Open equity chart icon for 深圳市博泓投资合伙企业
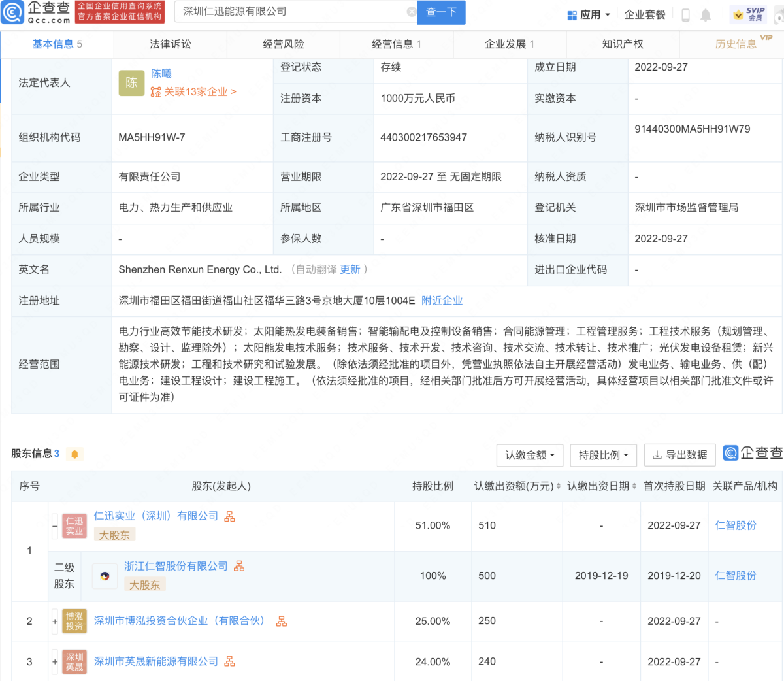The width and height of the screenshot is (784, 681). pyautogui.click(x=282, y=621)
